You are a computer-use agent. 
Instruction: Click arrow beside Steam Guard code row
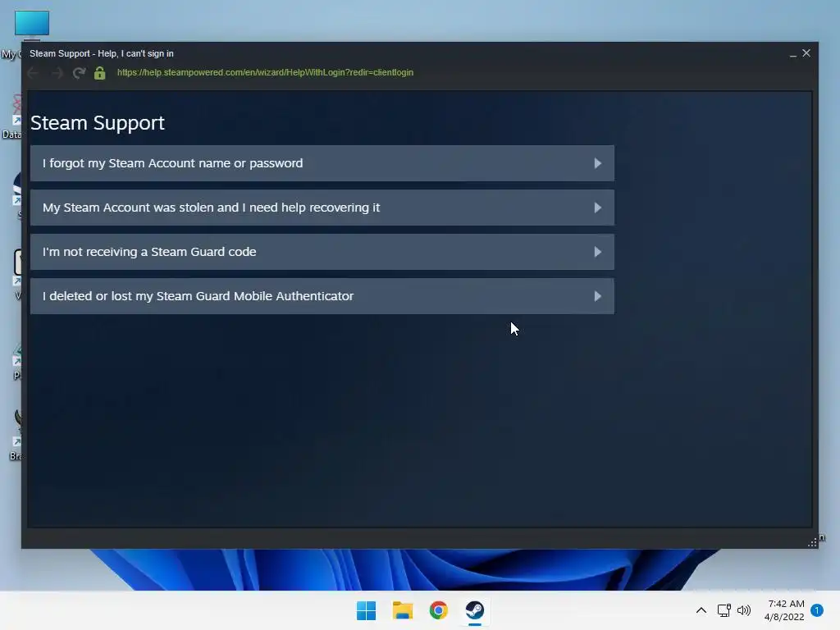pyautogui.click(x=598, y=252)
